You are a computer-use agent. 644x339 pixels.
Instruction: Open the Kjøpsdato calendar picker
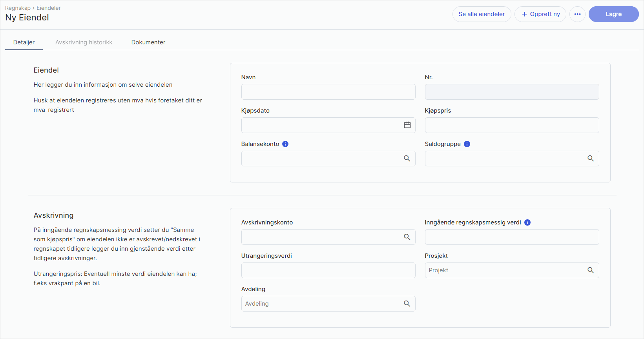pyautogui.click(x=407, y=125)
